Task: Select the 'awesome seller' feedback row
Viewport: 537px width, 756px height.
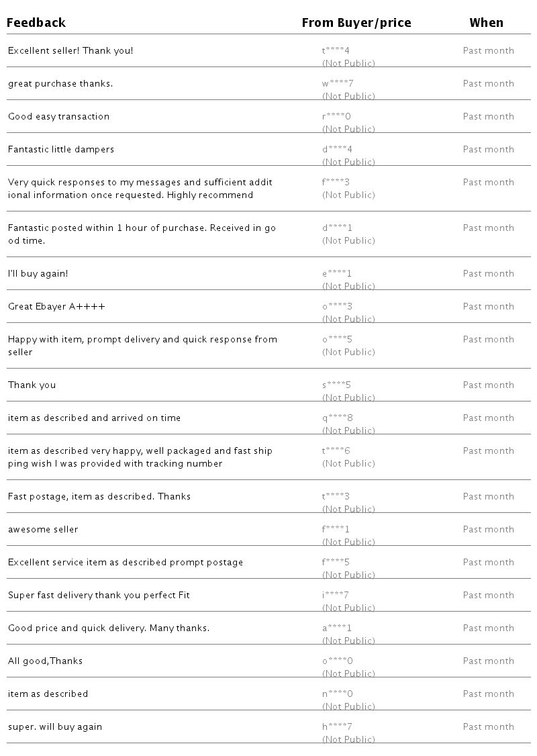Action: 43,530
